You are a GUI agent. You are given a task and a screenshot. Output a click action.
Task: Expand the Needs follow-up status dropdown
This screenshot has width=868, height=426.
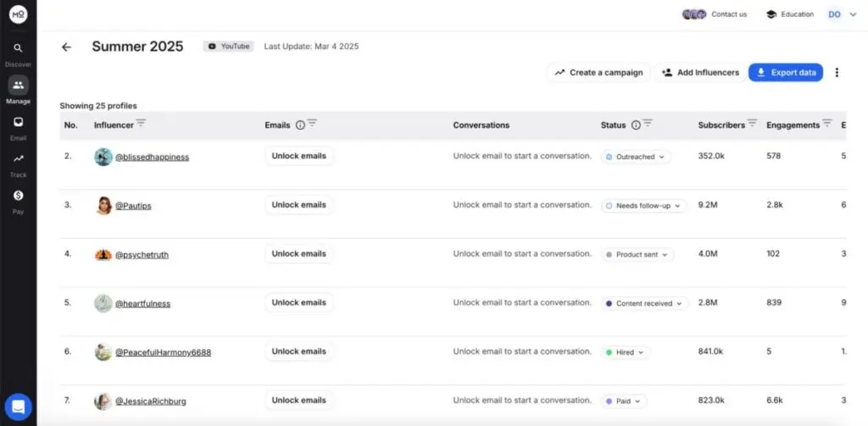[x=643, y=206]
